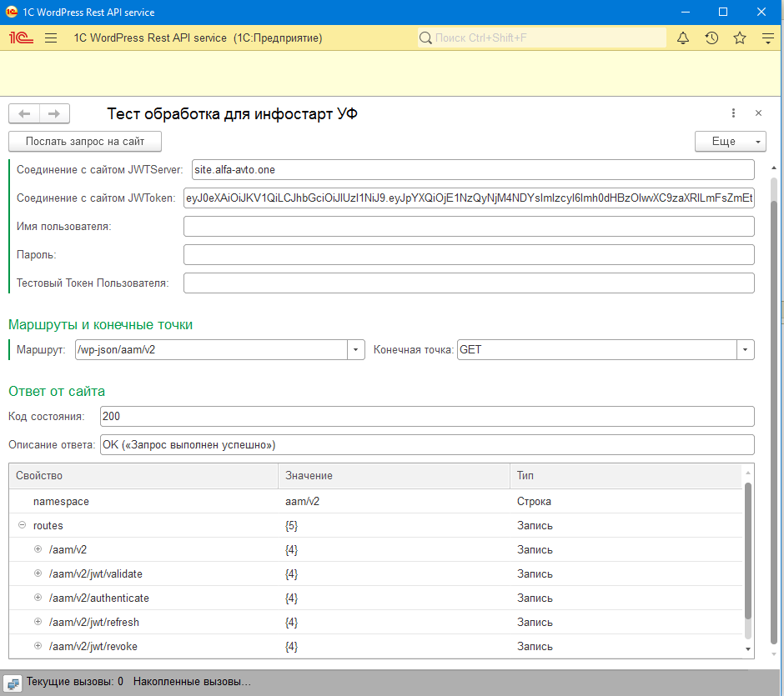The height and width of the screenshot is (696, 784).
Task: Click the Маршруты и конечные точки heading
Action: click(x=100, y=325)
